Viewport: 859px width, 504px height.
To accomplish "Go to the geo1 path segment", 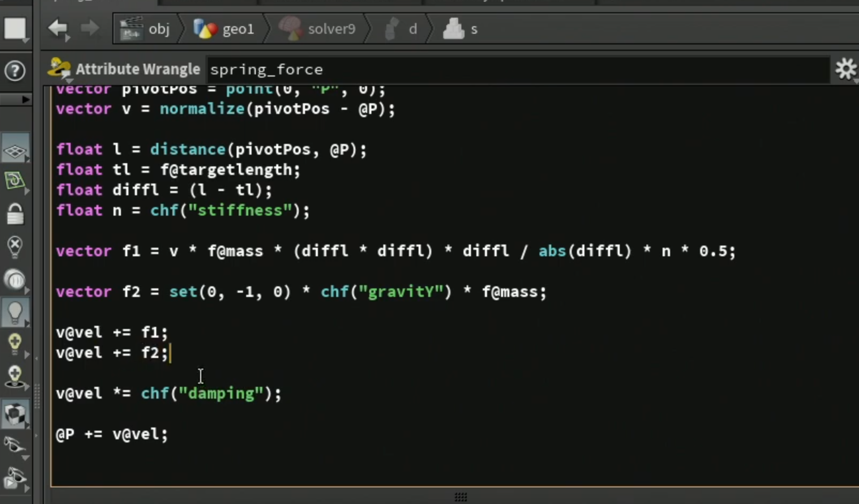I will [224, 28].
